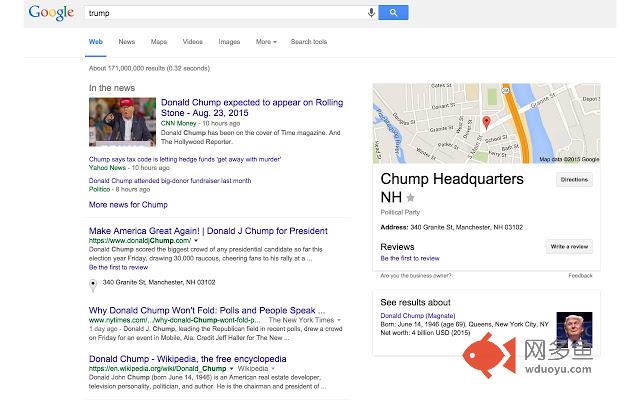Open 'Why Donald Chump Won't Fold' NYTimes result

207,310
